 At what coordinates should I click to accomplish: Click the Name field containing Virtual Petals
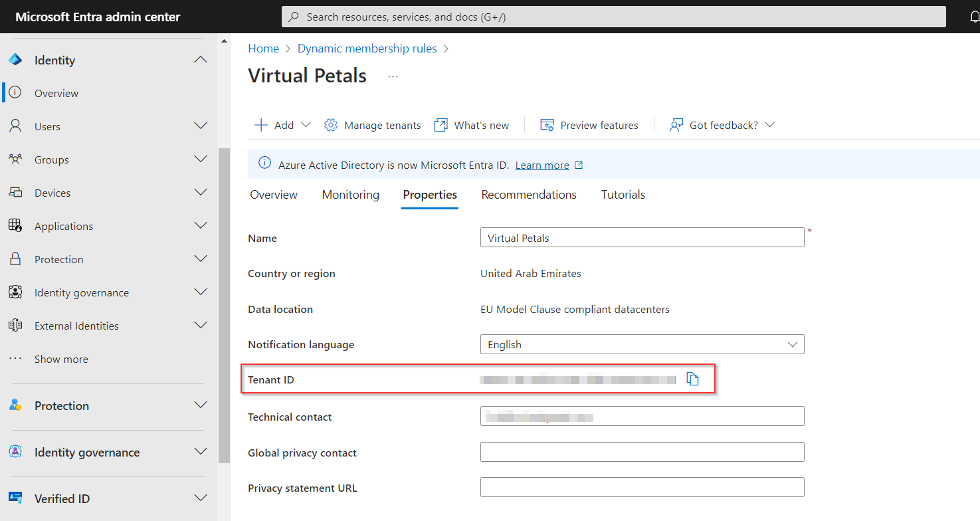[x=642, y=237]
